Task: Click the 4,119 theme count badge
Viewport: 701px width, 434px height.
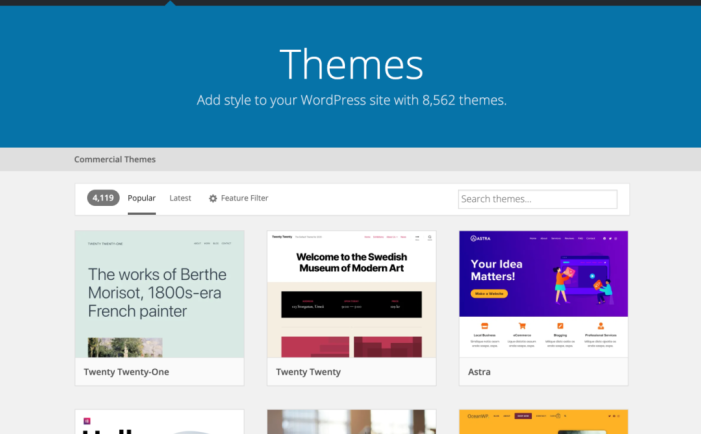Action: coord(103,198)
